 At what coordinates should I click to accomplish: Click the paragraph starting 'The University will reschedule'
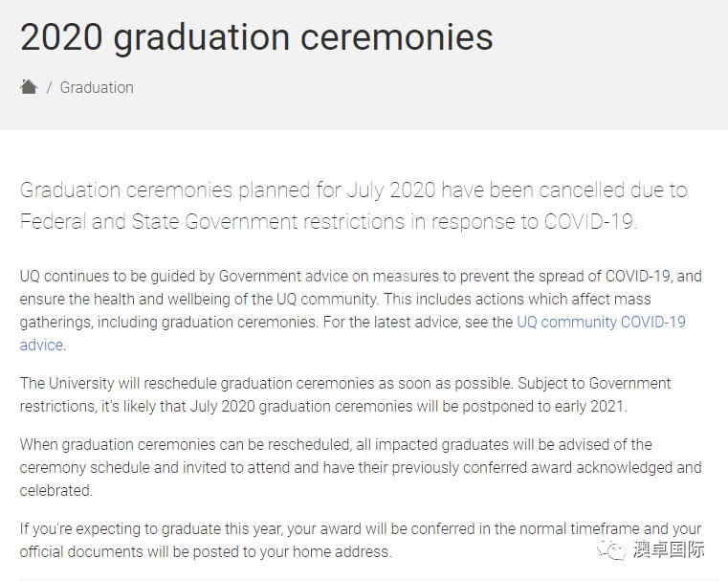pos(345,394)
